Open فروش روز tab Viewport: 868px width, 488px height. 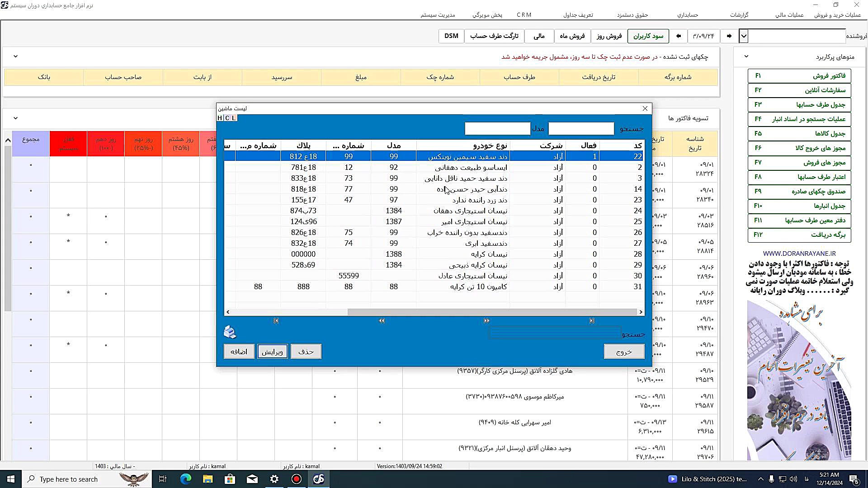pos(609,36)
